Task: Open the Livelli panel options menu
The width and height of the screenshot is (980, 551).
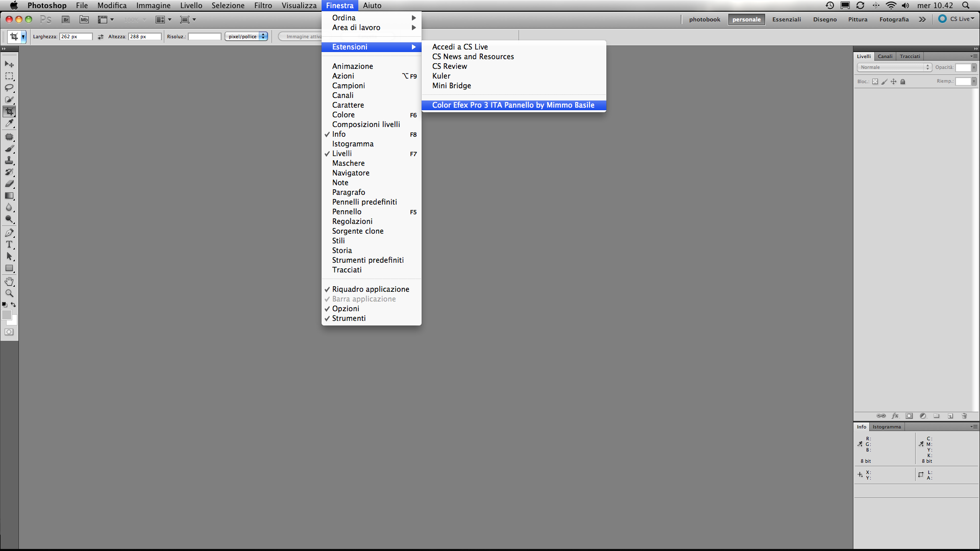Action: tap(974, 56)
